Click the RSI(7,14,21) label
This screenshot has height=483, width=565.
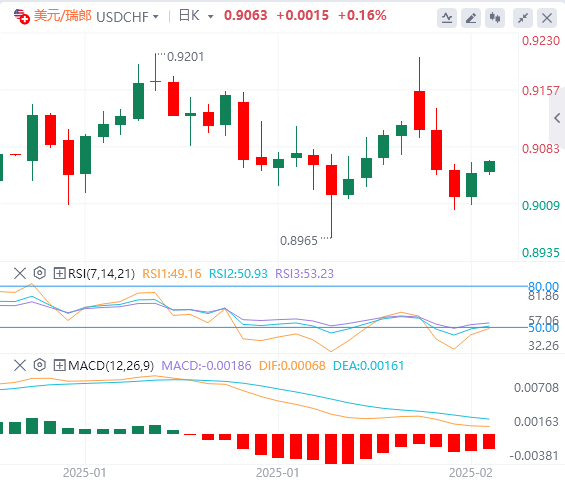(x=101, y=274)
